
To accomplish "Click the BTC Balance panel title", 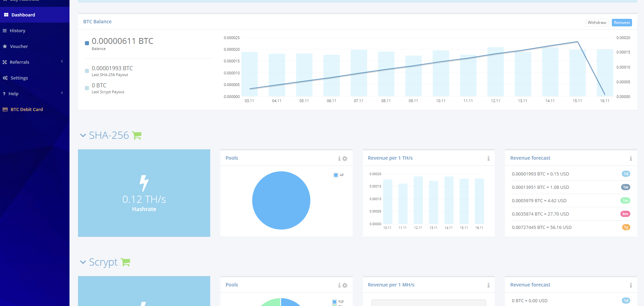I will [97, 22].
